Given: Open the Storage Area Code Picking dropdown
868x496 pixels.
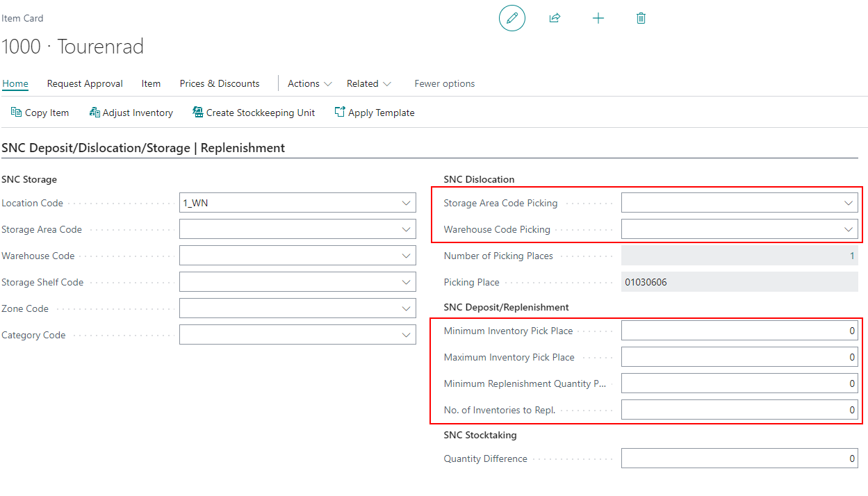Looking at the screenshot, I should click(849, 204).
